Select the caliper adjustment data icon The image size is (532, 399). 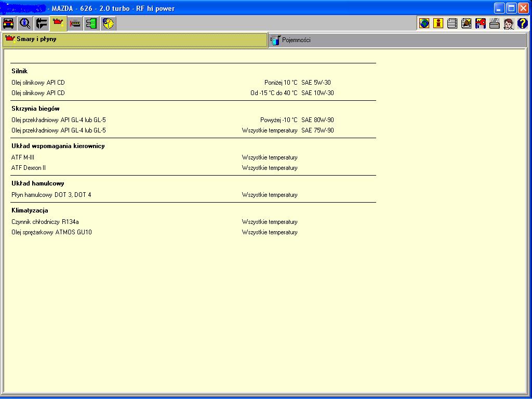tap(42, 23)
